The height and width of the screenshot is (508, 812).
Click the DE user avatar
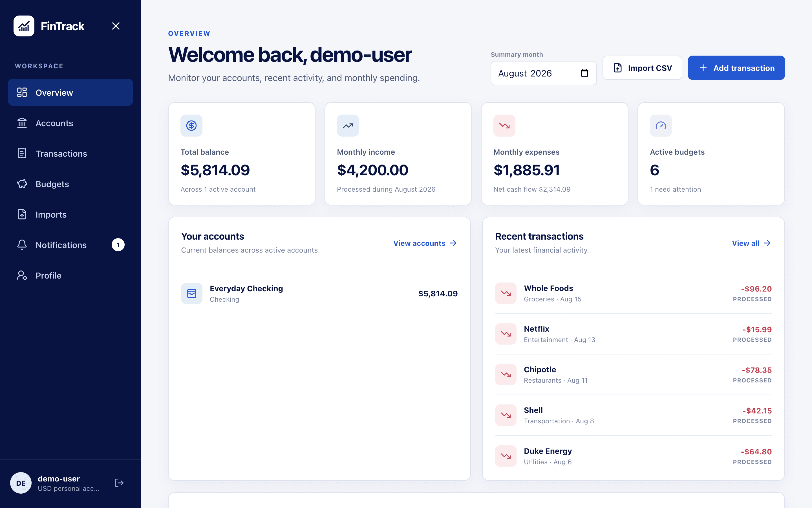pos(21,483)
